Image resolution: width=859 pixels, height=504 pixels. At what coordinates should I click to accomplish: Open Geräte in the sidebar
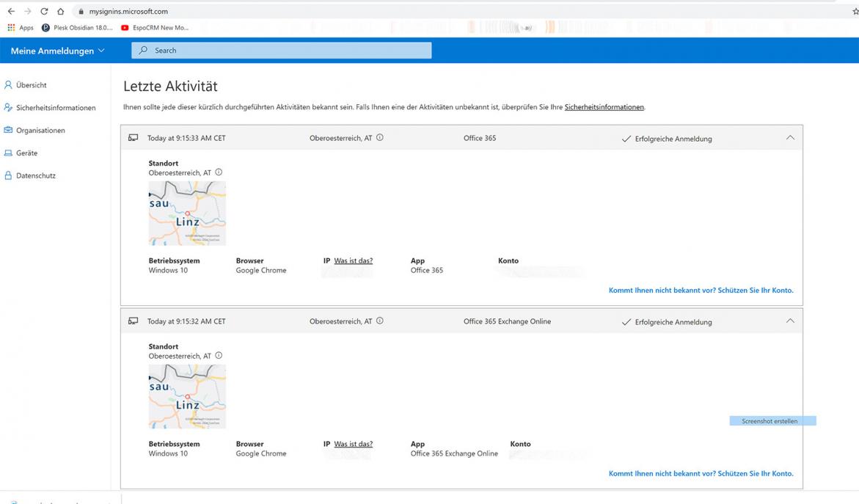coord(27,153)
